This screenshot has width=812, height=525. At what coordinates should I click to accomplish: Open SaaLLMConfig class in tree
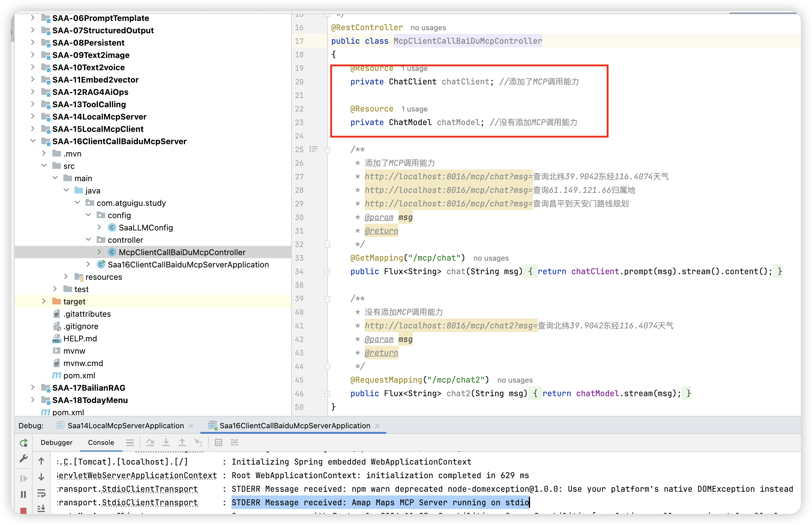(145, 227)
